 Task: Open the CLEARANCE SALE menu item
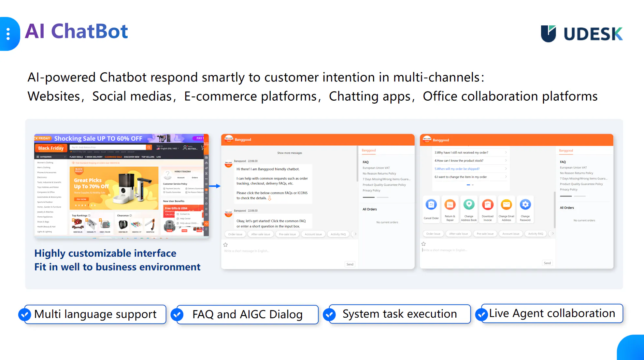click(x=113, y=157)
